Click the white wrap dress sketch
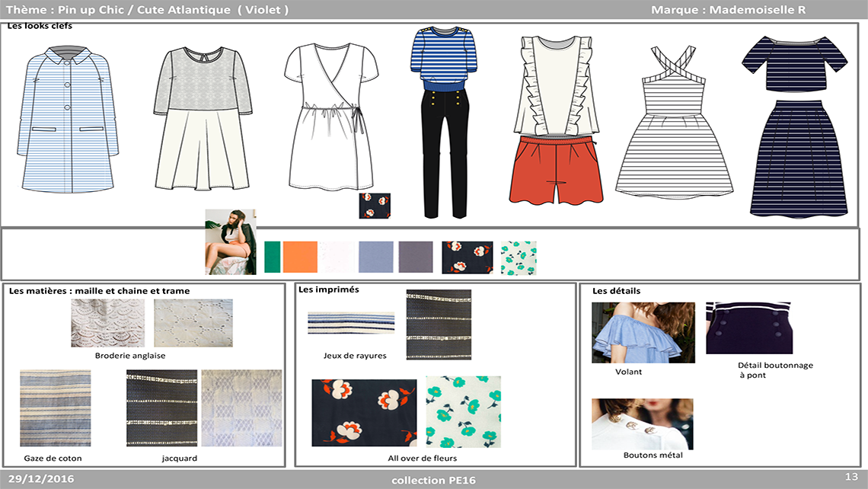The image size is (868, 489). click(x=331, y=117)
